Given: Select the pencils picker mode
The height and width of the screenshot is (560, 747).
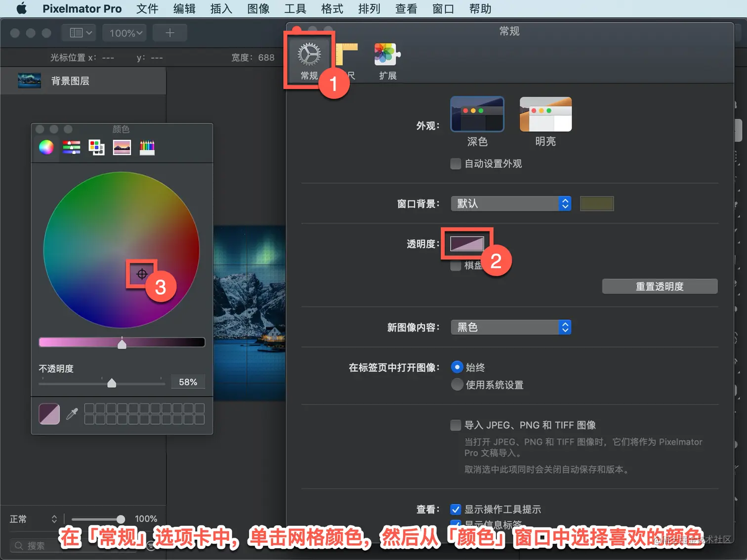Looking at the screenshot, I should point(147,147).
